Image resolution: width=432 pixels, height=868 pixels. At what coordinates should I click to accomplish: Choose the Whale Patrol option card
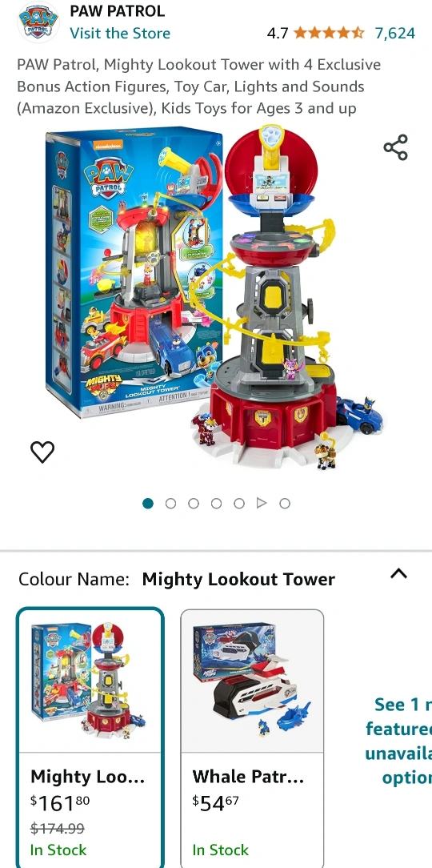252,738
